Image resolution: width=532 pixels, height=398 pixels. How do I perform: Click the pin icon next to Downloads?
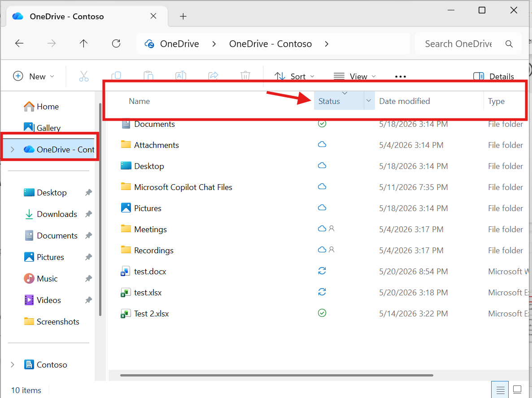point(88,214)
